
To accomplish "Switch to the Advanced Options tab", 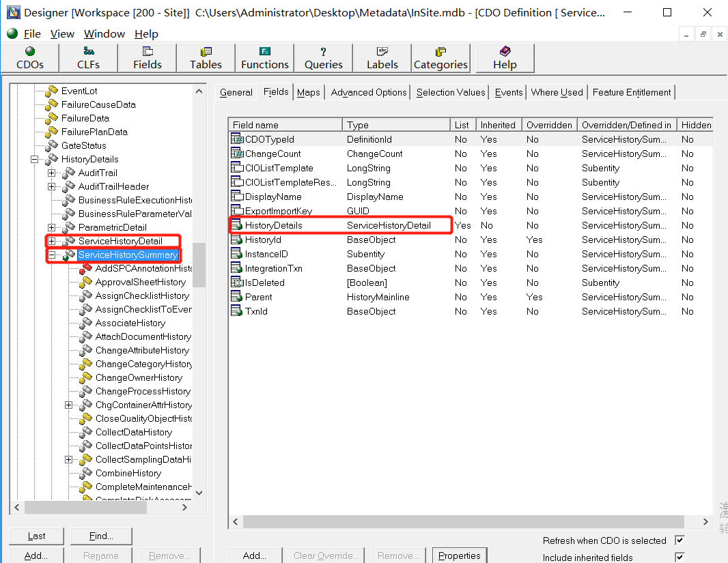I will coord(369,92).
